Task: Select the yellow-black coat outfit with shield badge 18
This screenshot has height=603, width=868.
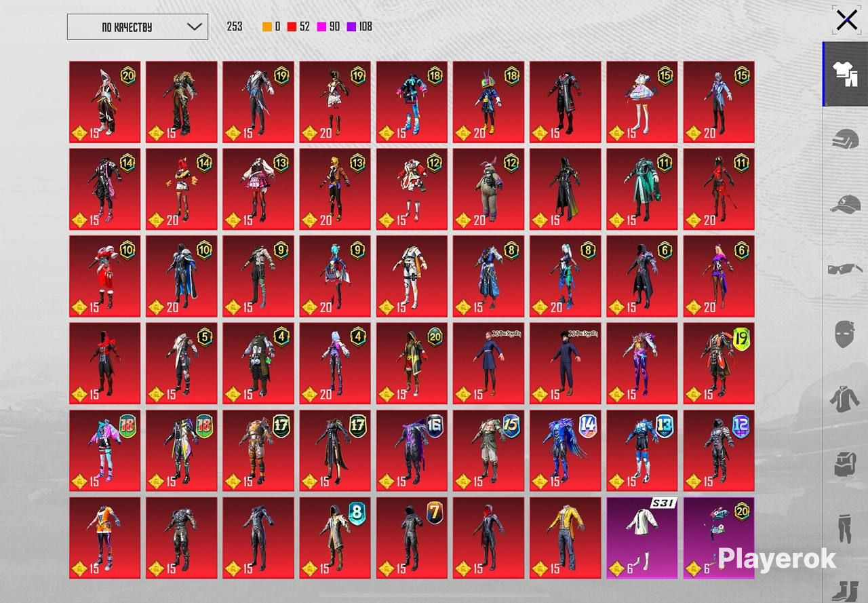Action: pos(182,450)
